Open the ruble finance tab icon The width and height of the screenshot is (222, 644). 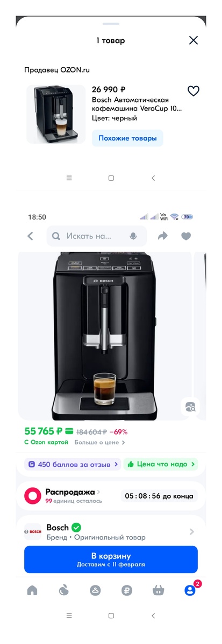click(126, 590)
